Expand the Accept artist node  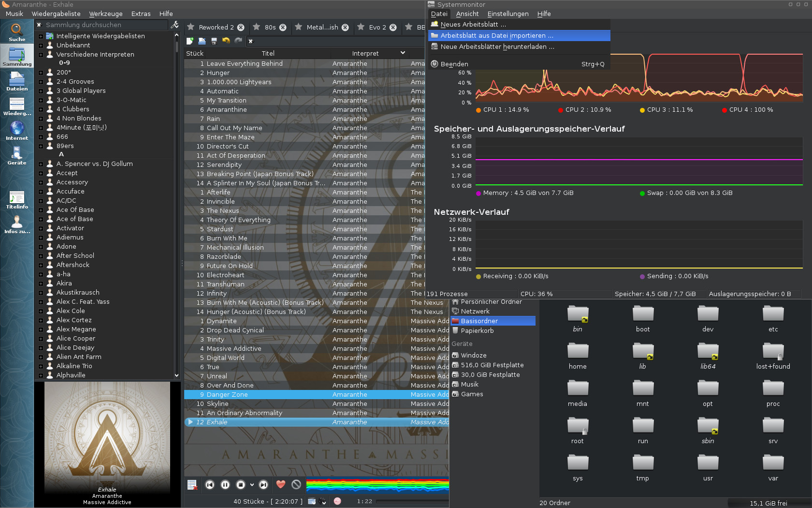pos(41,173)
